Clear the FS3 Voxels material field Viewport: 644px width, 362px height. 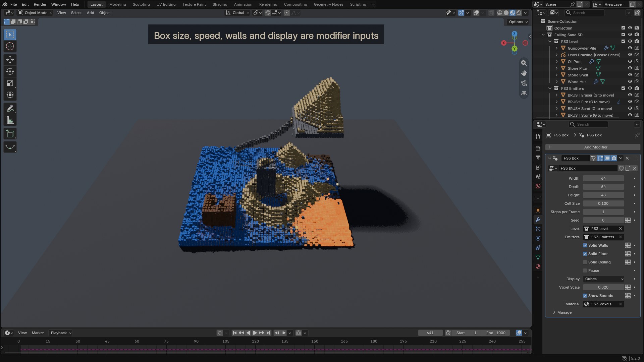pyautogui.click(x=621, y=304)
